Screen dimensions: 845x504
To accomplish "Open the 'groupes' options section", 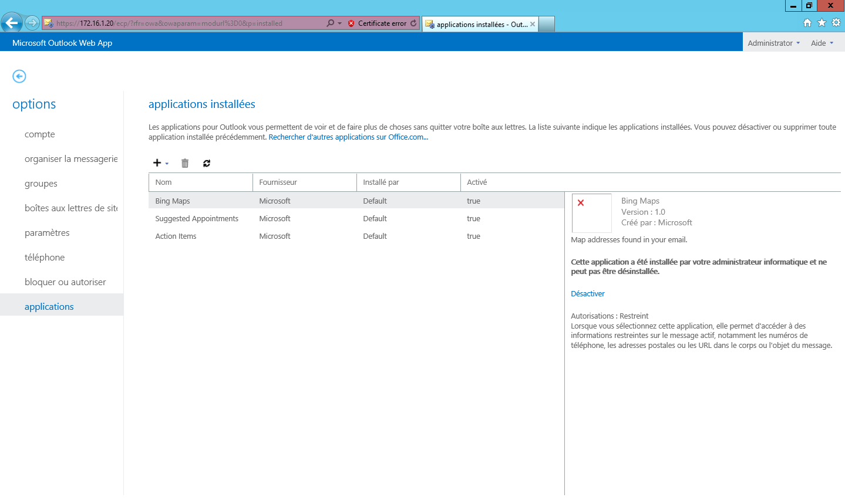I will point(41,184).
